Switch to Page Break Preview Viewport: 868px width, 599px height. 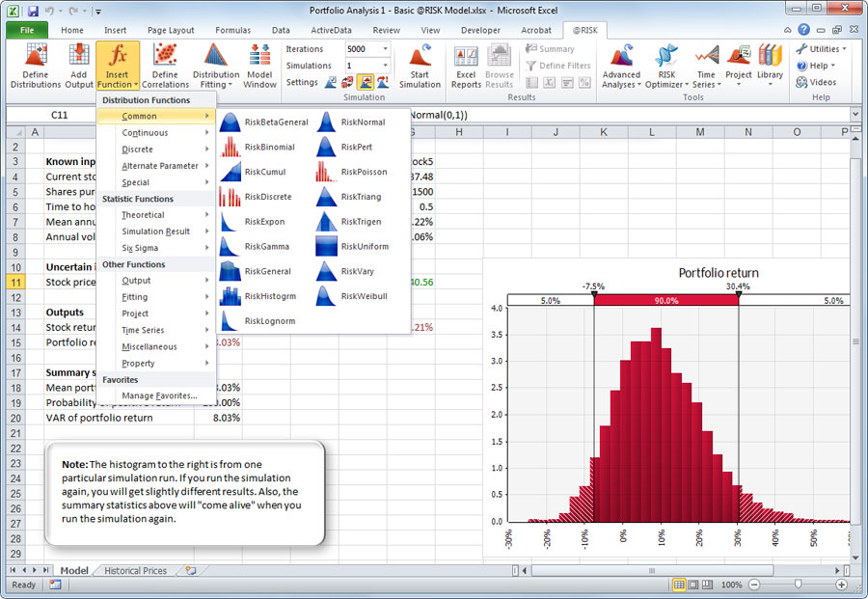[708, 585]
